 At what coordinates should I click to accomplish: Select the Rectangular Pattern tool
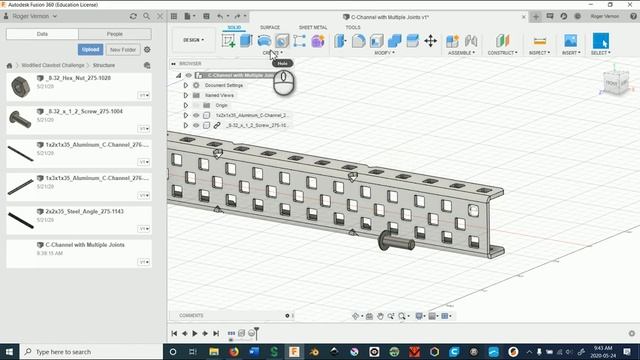pos(299,41)
